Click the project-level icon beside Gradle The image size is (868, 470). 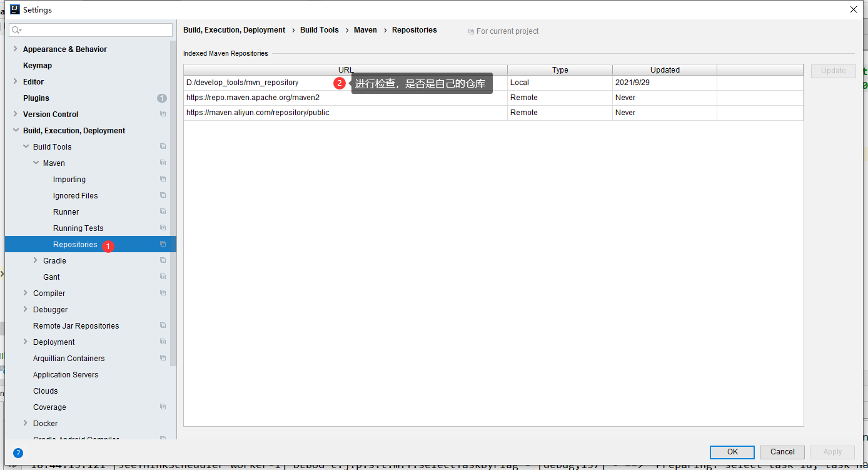pos(163,260)
